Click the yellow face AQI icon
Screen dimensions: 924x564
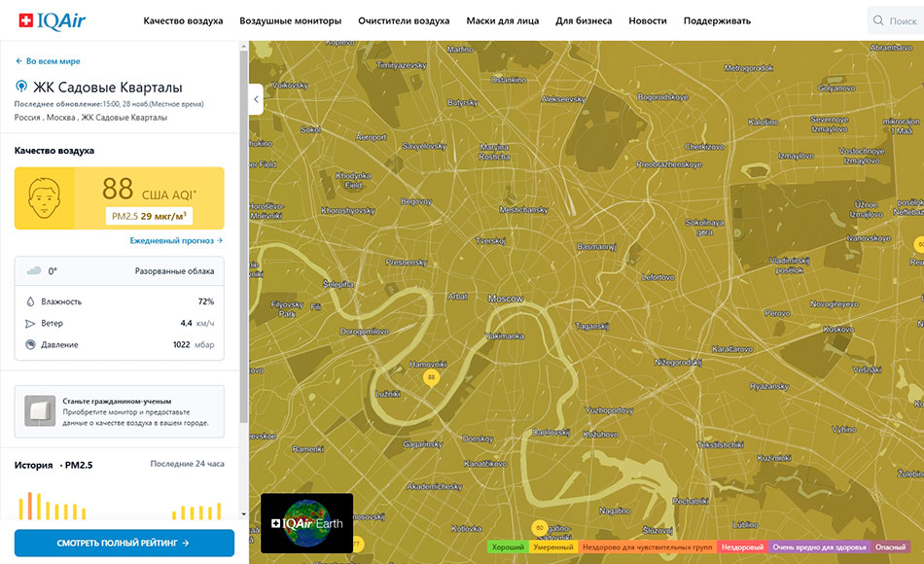click(x=44, y=198)
